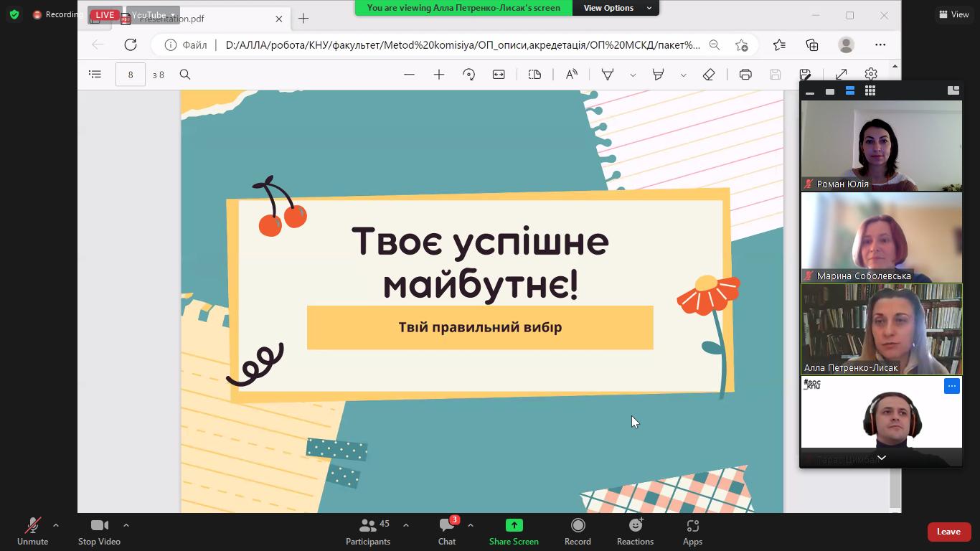Switch to side-by-side mode icon

[953, 90]
